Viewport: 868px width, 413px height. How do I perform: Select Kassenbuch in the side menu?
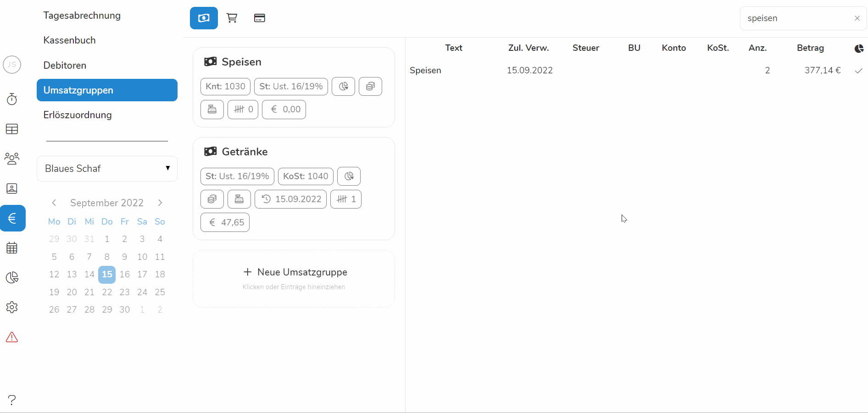coord(69,40)
